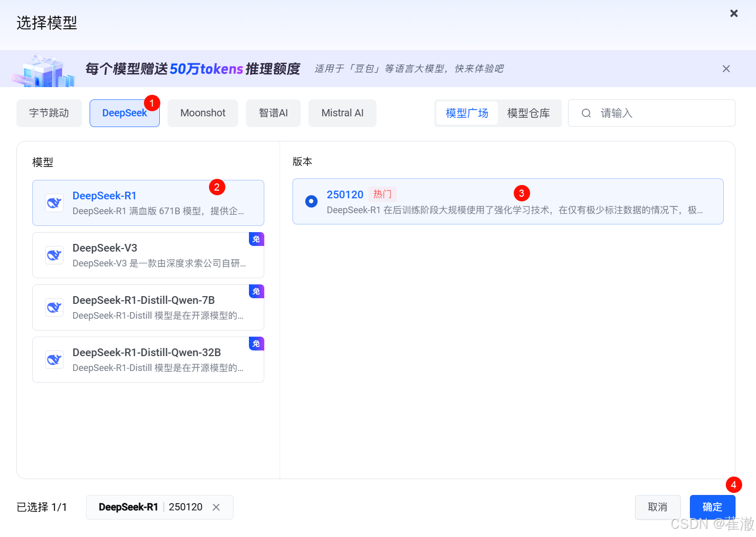Click the gift box image in the banner
This screenshot has width=756, height=537.
coord(44,70)
